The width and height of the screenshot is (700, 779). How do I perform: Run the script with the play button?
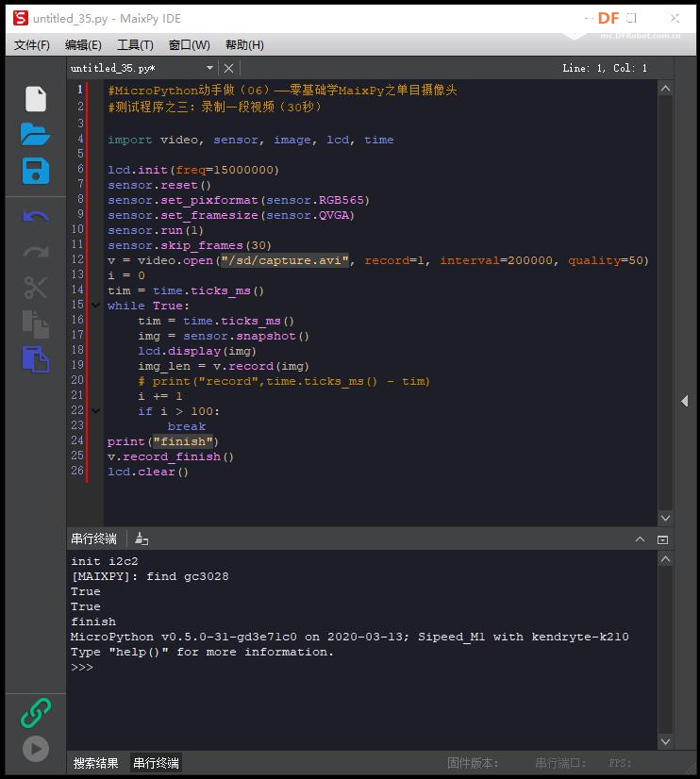(x=35, y=748)
